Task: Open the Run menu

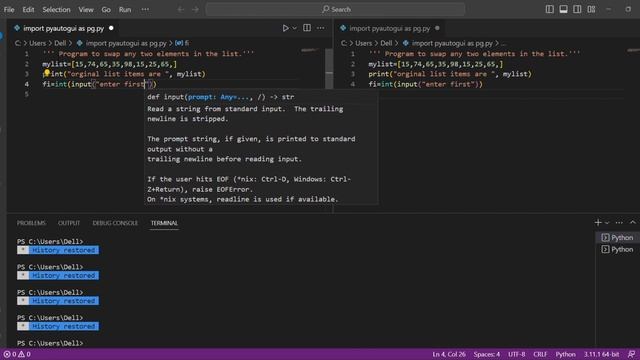Action: pos(125,9)
